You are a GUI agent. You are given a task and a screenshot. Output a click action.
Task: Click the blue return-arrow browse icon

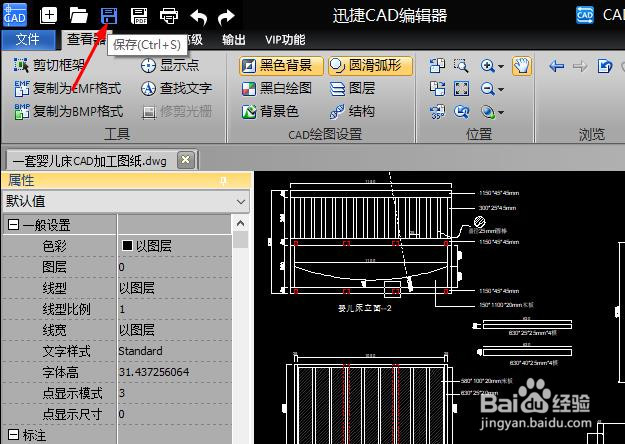point(604,66)
